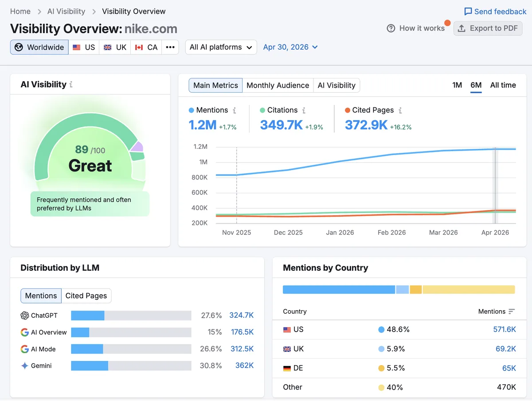Click the Send feedback link
This screenshot has height=401, width=532.
click(x=495, y=12)
